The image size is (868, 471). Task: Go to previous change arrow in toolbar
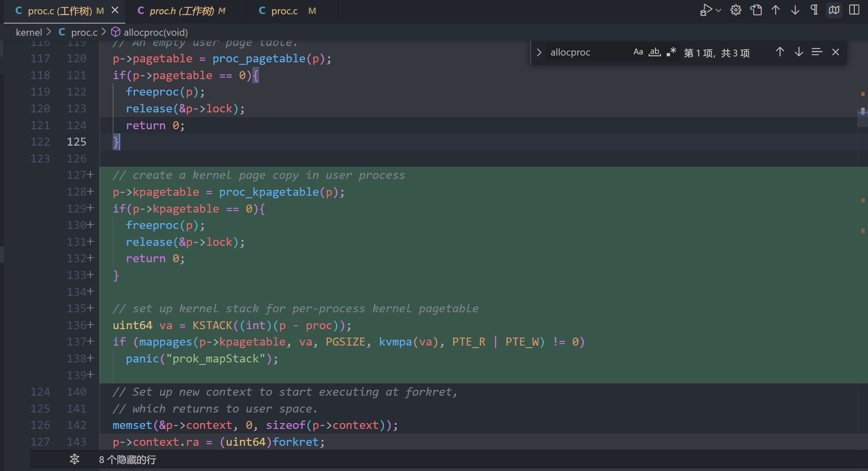[x=776, y=10]
